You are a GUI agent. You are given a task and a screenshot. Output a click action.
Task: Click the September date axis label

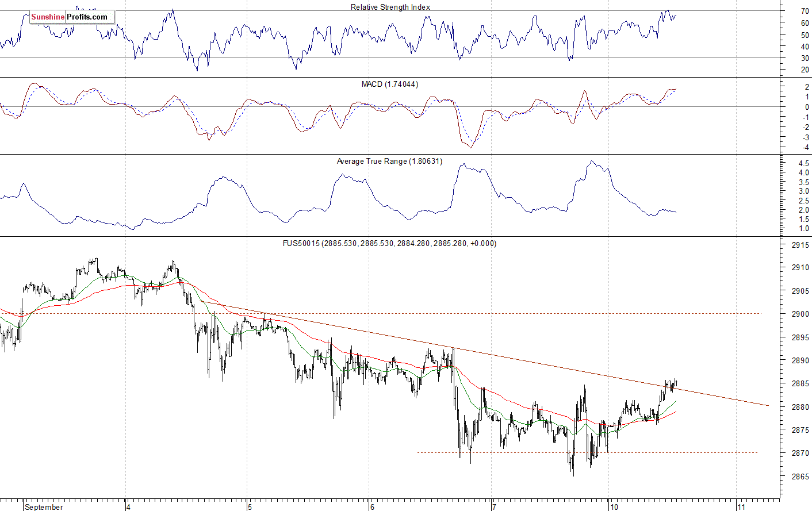pos(44,507)
